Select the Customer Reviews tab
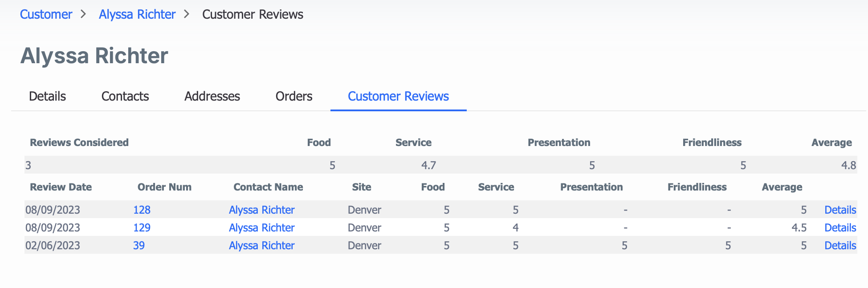Image resolution: width=868 pixels, height=288 pixels. (x=398, y=96)
